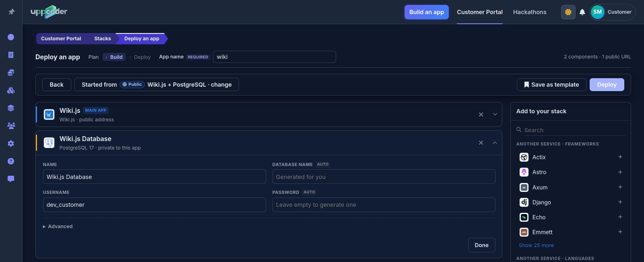Image resolution: width=644 pixels, height=262 pixels.
Task: Open the coins stack sidebar icon
Action: click(x=11, y=73)
